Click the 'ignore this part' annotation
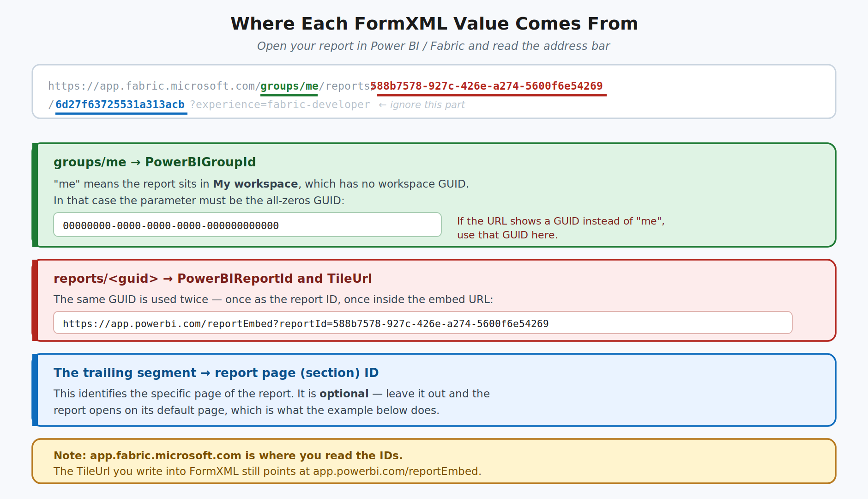 click(x=422, y=104)
